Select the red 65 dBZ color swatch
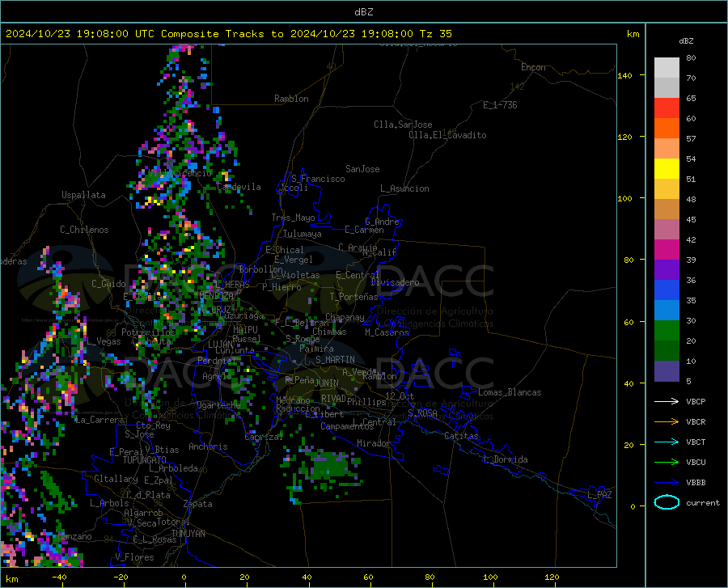 point(667,108)
